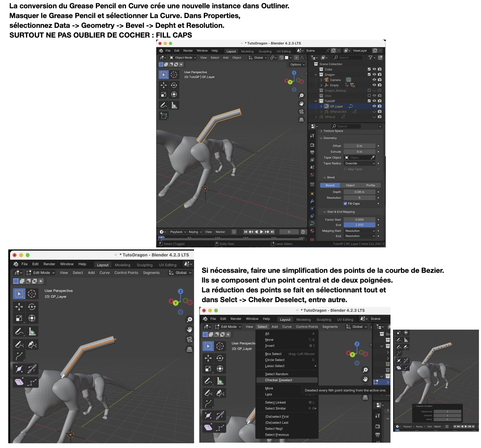The image size is (481, 448).
Task: Open the Object Mode dropdown
Action: pos(183,58)
